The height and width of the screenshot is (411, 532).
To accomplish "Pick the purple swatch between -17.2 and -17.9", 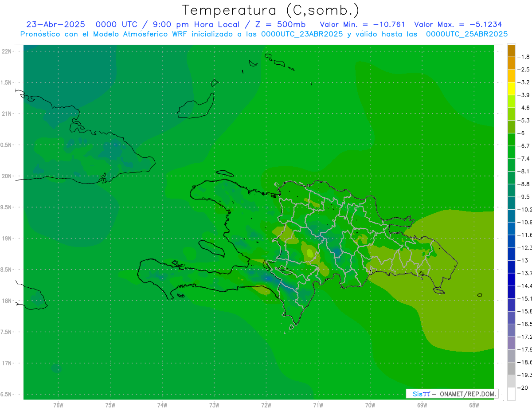I will click(x=511, y=343).
